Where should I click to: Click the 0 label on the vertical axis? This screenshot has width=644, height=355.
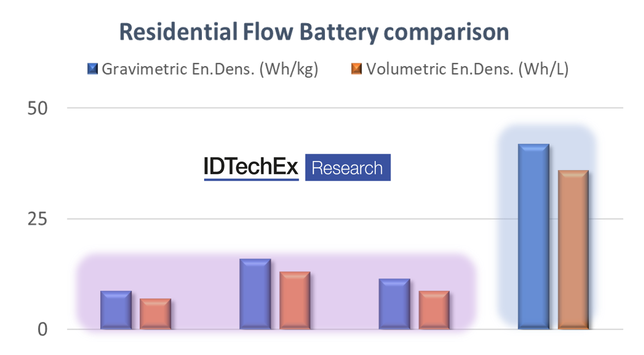[43, 330]
